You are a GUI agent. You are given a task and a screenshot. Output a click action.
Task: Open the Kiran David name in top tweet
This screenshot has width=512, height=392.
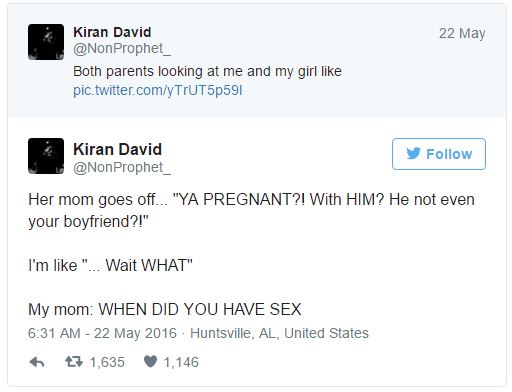coord(112,32)
